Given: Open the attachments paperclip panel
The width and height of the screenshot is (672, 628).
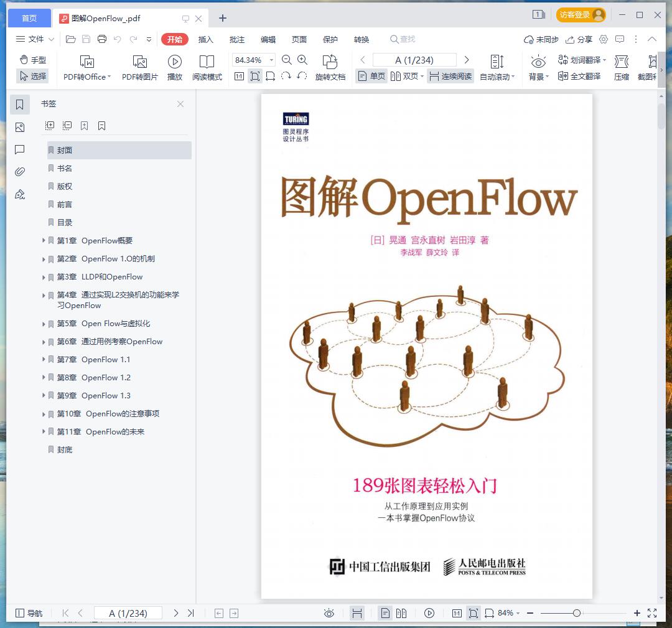Looking at the screenshot, I should tap(20, 172).
